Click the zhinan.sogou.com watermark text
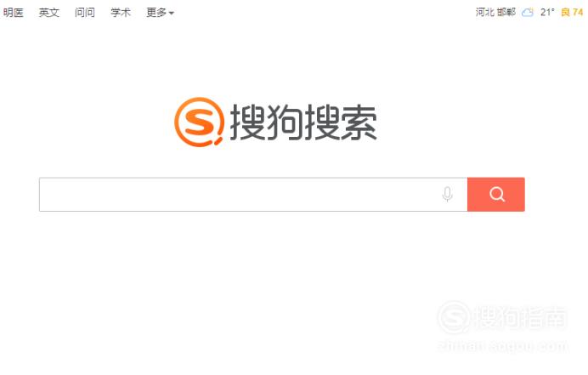 coord(503,346)
